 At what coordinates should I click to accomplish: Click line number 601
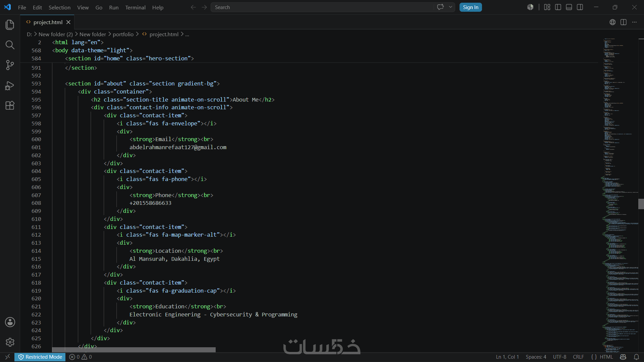[x=36, y=147]
